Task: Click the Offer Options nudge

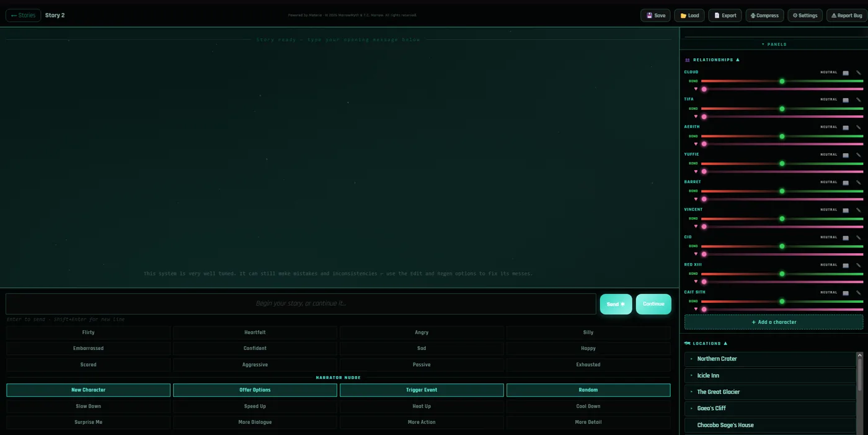Action: tap(255, 390)
